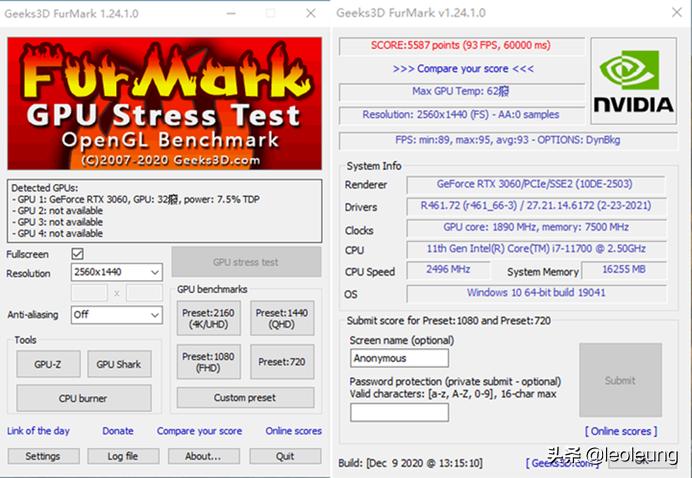Open the Resolution dropdown showing 2560x1440
This screenshot has width=692, height=478.
point(117,272)
